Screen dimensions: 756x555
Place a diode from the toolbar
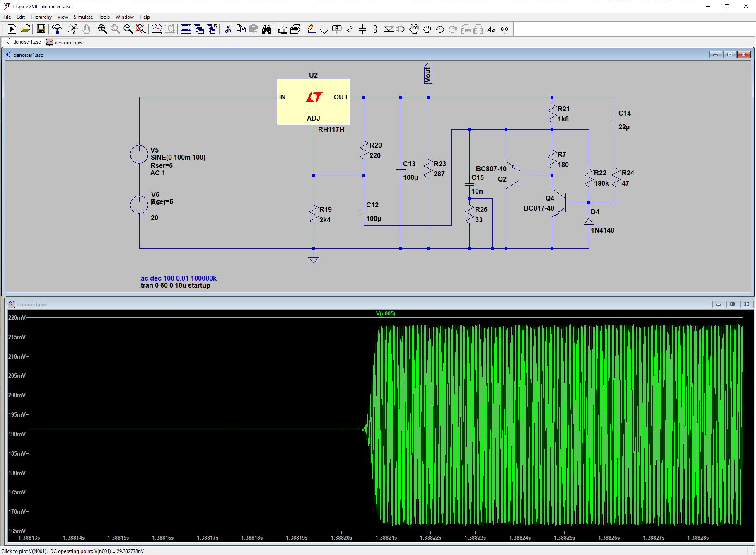coord(389,29)
